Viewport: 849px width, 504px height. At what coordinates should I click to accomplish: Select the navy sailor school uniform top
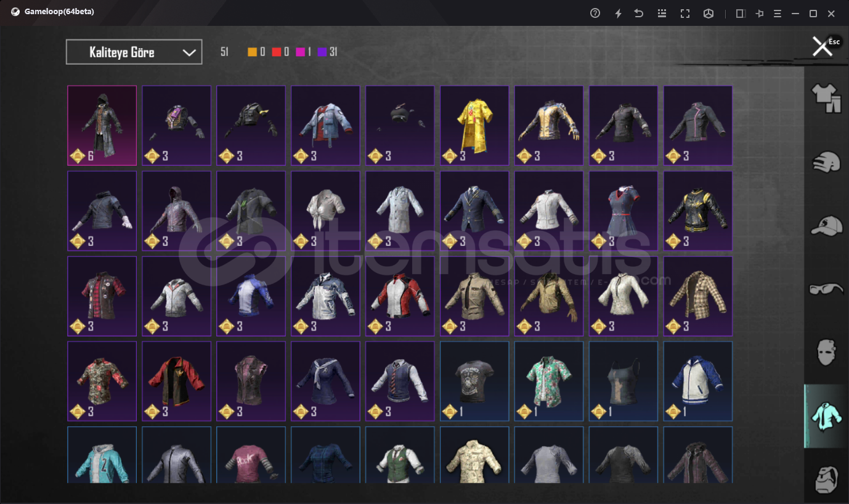(x=325, y=381)
